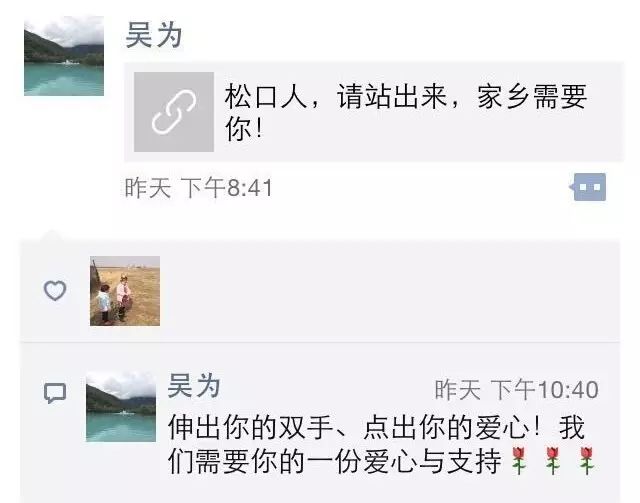Tap the likes row beside the heart
The image size is (640, 503).
(x=320, y=291)
